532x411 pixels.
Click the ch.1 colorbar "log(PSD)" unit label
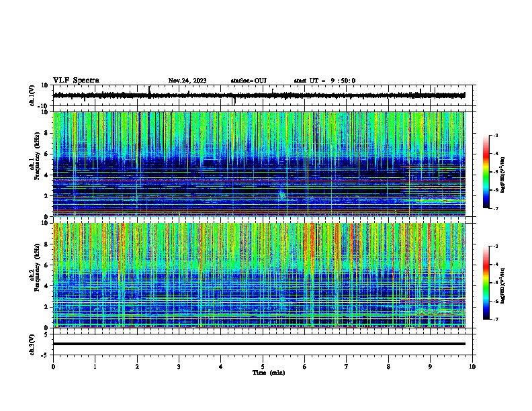[503, 175]
